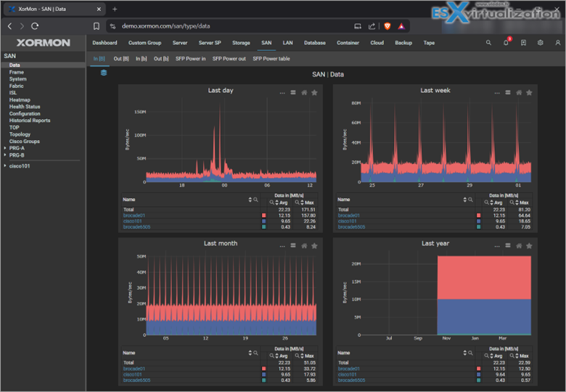Sort Avg column in Last day table
The image size is (566, 392).
277,203
